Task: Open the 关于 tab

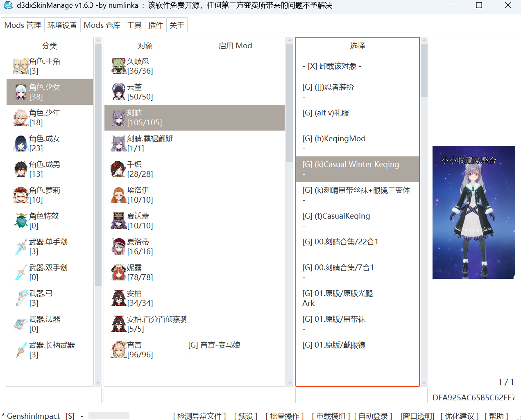Action: click(x=177, y=25)
